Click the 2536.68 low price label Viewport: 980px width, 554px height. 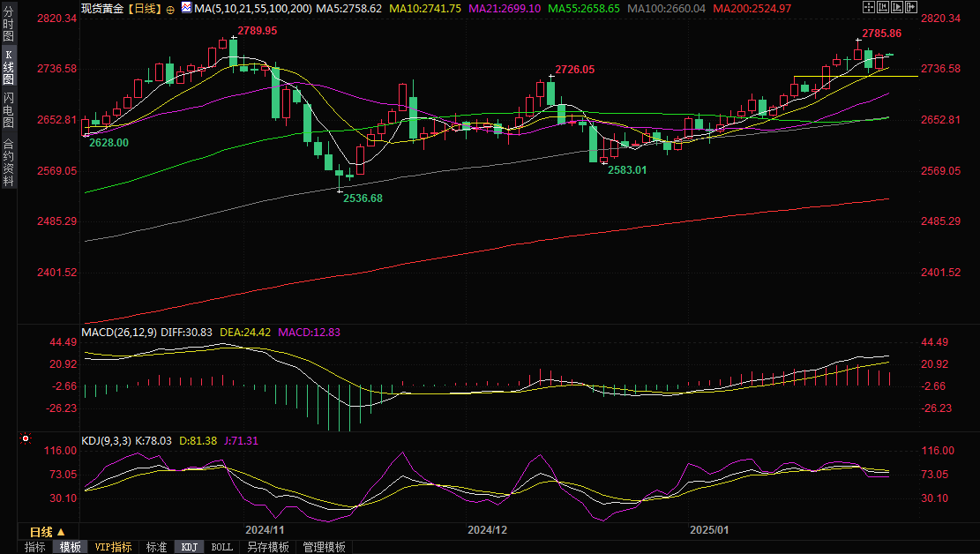pos(363,198)
